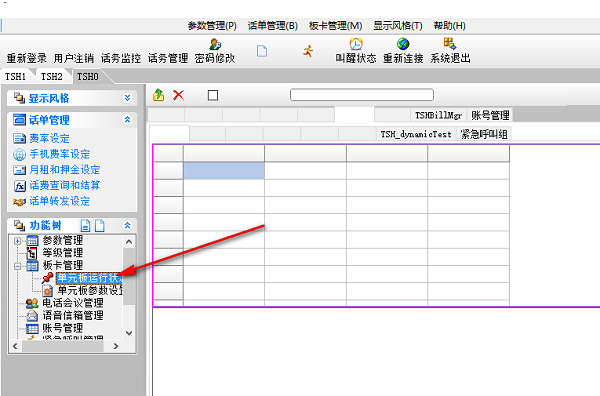Click the 叫醒状态 alarm clock icon
600x396 pixels.
[x=356, y=44]
